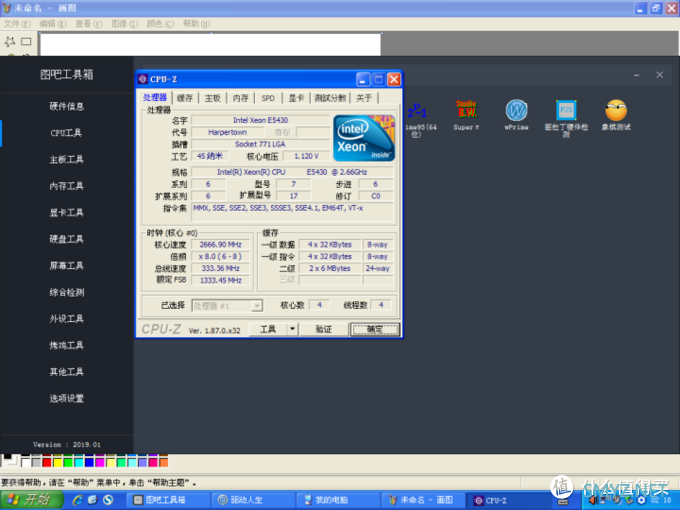Screen dimensions: 680x510
Task: Click the 工具 button in CPU-Z
Action: tap(268, 329)
